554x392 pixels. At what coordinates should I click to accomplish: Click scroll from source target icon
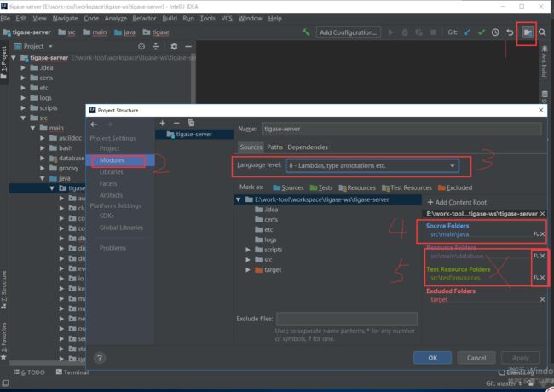click(x=141, y=46)
